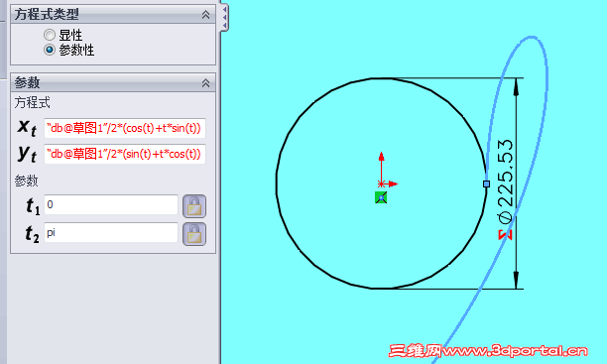Click the 参数 section header label
This screenshot has height=364, width=607.
(x=27, y=82)
